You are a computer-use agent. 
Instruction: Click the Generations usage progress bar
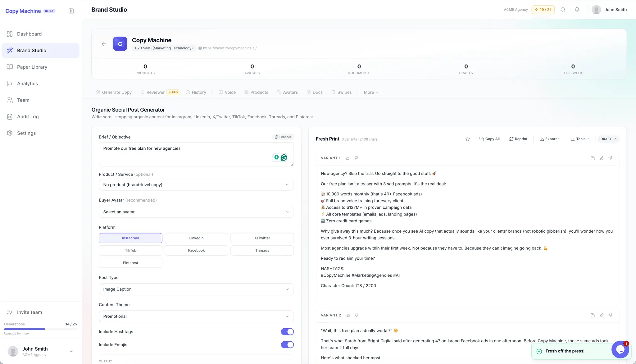click(40, 329)
